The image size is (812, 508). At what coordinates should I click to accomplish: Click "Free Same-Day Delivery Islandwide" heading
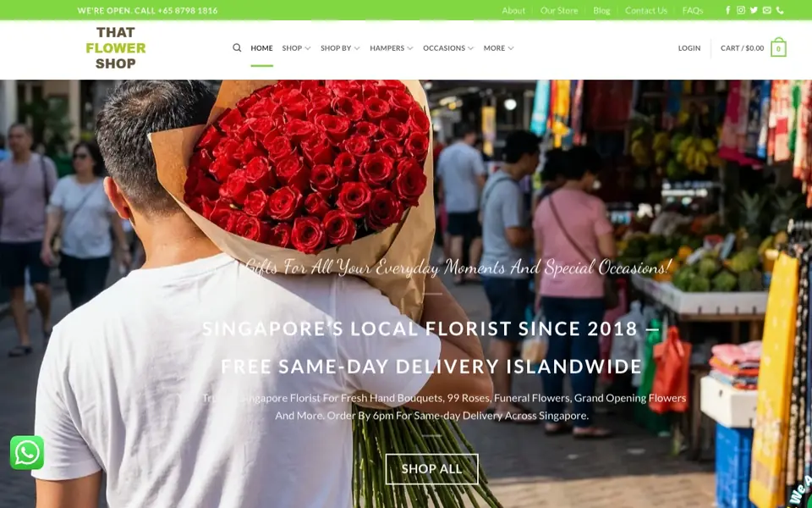pyautogui.click(x=431, y=367)
